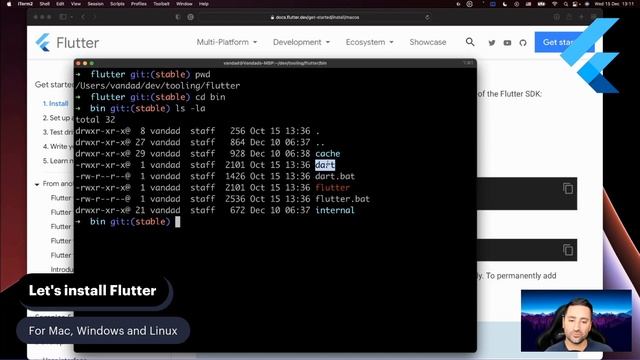Click the terminal window title bar

(275, 63)
